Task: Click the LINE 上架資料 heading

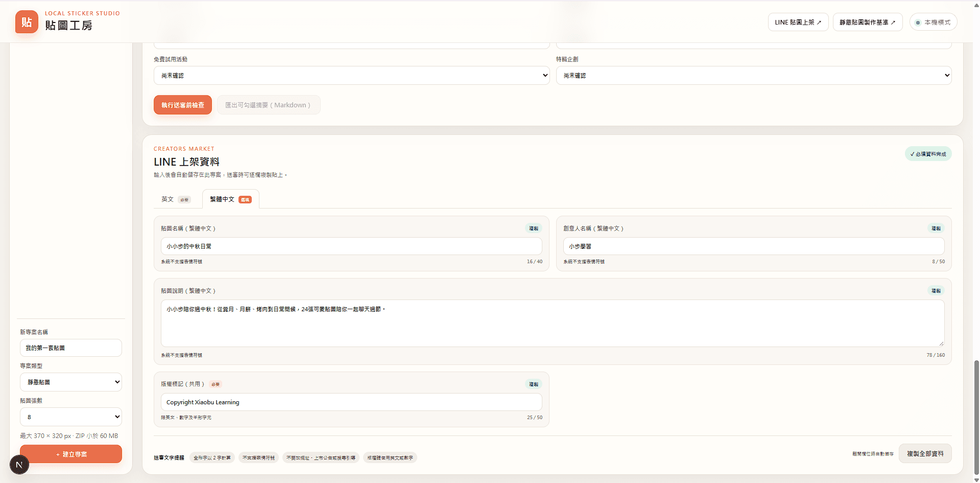Action: pyautogui.click(x=186, y=162)
